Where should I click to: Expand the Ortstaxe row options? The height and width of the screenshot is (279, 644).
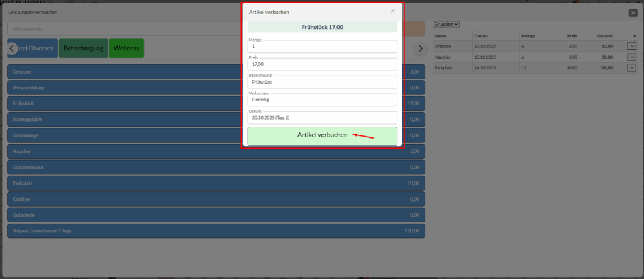click(x=631, y=46)
